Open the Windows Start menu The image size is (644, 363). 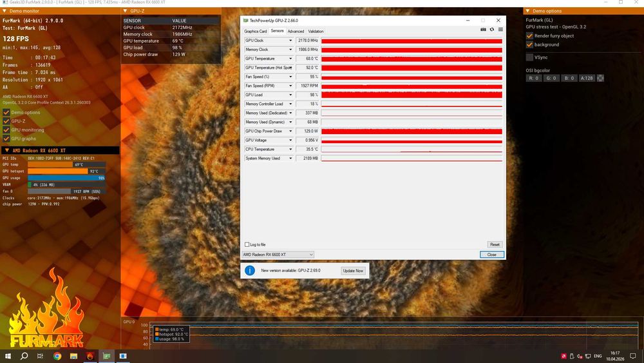pos(8,356)
